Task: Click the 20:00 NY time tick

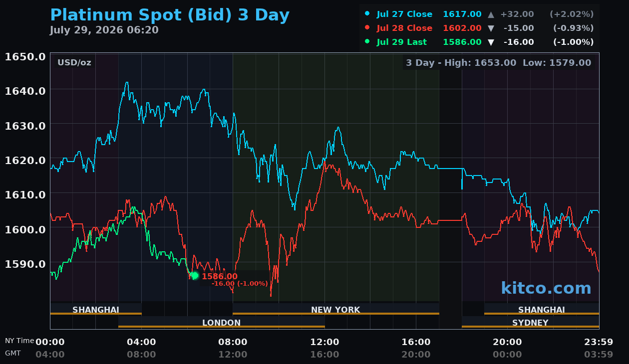Action: pos(507,342)
